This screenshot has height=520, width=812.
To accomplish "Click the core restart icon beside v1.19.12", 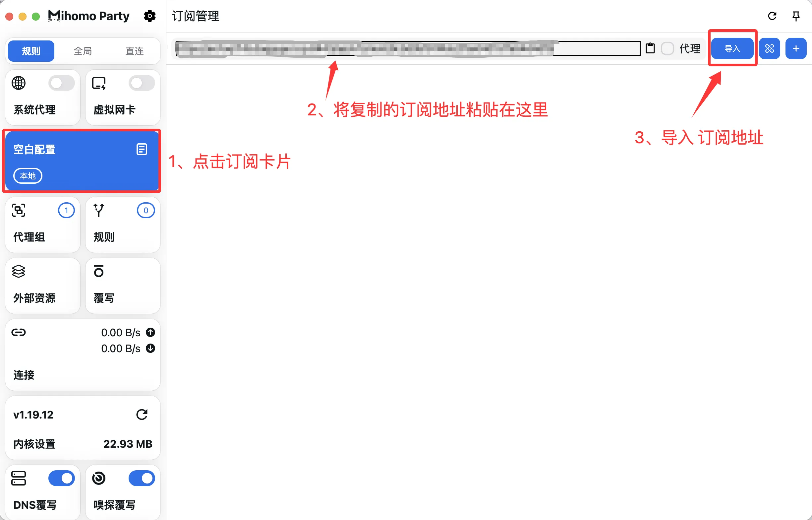I will [142, 414].
